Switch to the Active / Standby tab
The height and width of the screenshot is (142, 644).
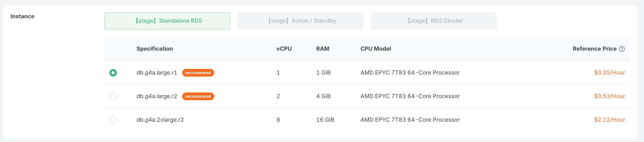tap(301, 21)
